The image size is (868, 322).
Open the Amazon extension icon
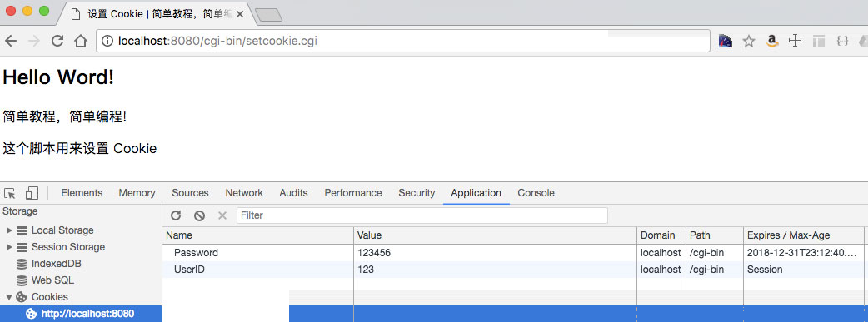[772, 41]
